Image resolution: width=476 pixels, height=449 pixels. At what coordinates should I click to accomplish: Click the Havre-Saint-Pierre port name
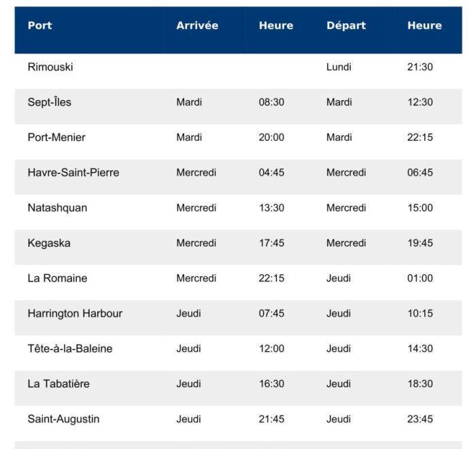(x=73, y=173)
